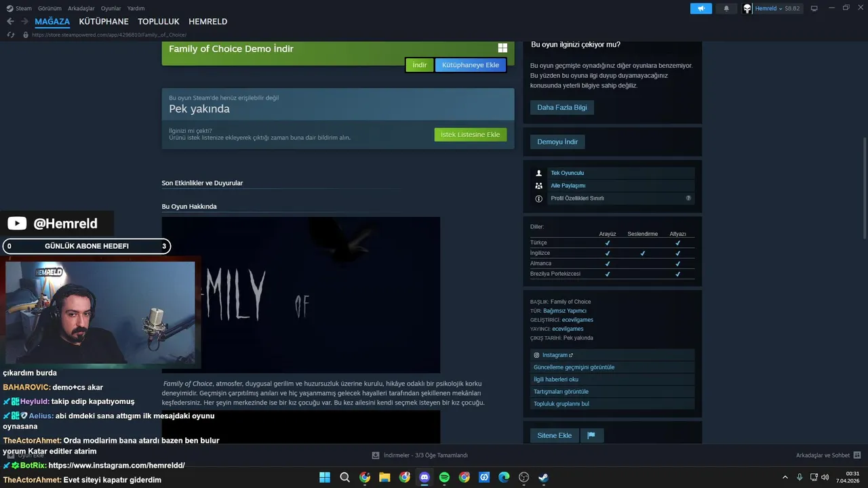This screenshot has height=488, width=868.
Task: Open taskbar Search
Action: [344, 477]
